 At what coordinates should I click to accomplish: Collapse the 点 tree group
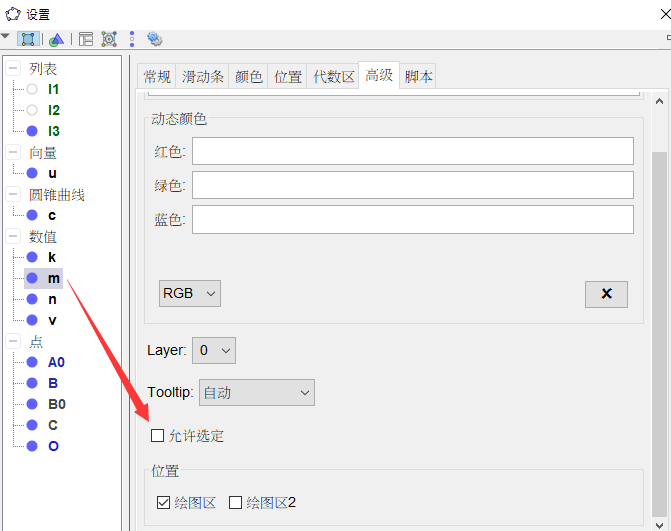coord(13,341)
